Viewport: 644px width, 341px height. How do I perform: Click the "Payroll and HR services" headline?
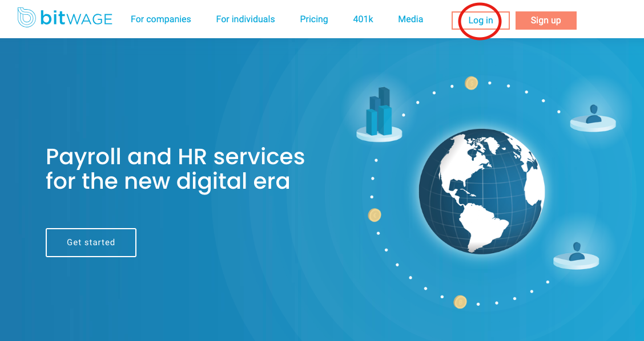[x=175, y=156]
